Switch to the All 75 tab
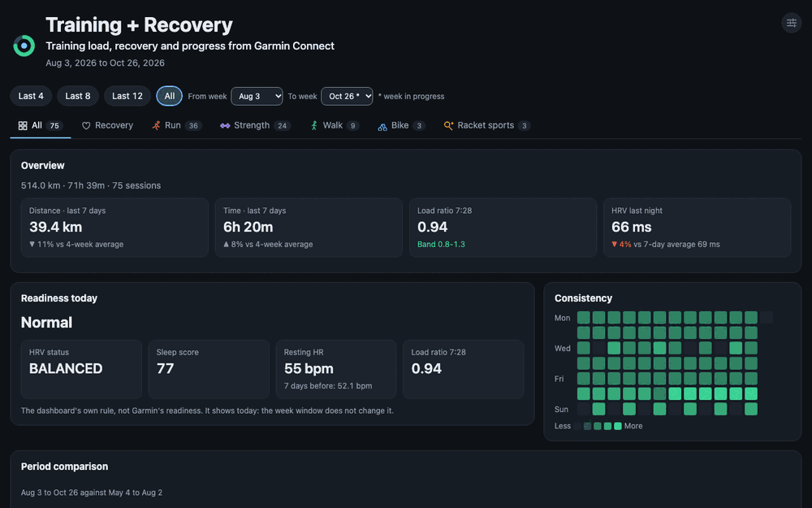The height and width of the screenshot is (508, 812). pyautogui.click(x=41, y=125)
